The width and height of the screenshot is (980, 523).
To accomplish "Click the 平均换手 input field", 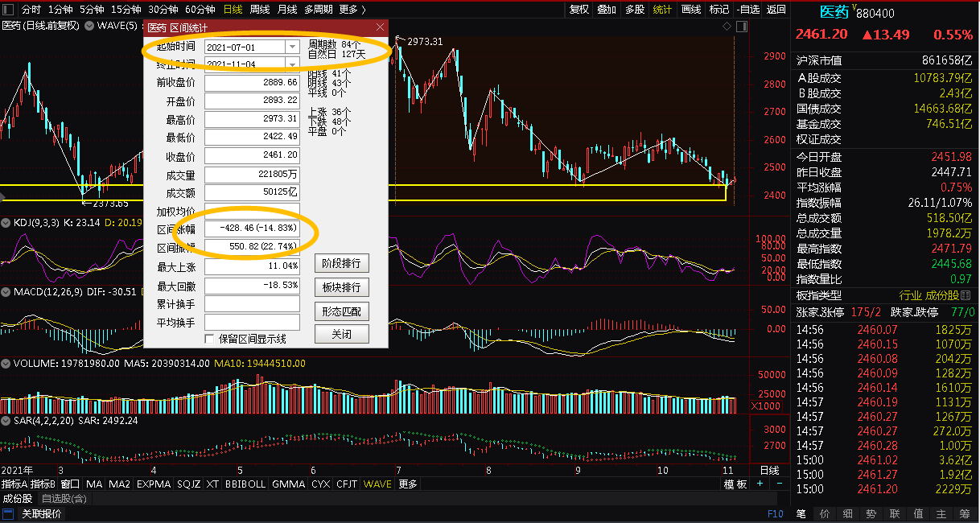I will pyautogui.click(x=252, y=323).
